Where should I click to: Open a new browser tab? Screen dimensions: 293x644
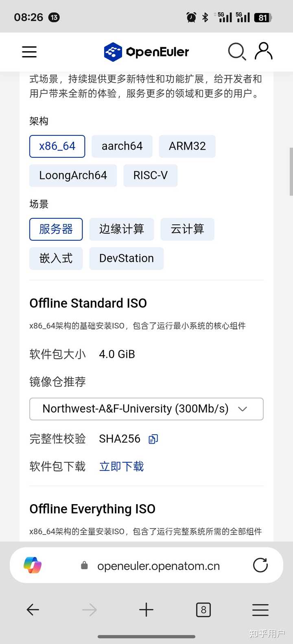click(x=146, y=609)
